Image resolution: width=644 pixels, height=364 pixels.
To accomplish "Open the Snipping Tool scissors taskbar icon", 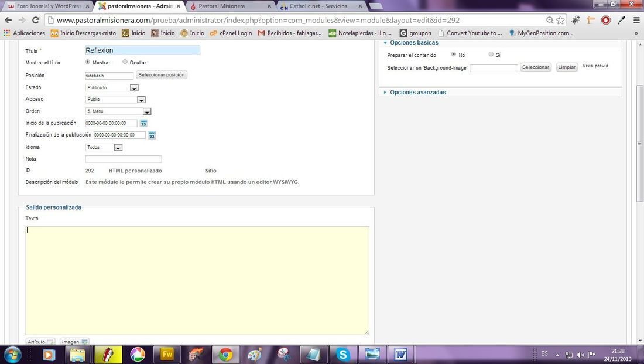I will pos(284,355).
